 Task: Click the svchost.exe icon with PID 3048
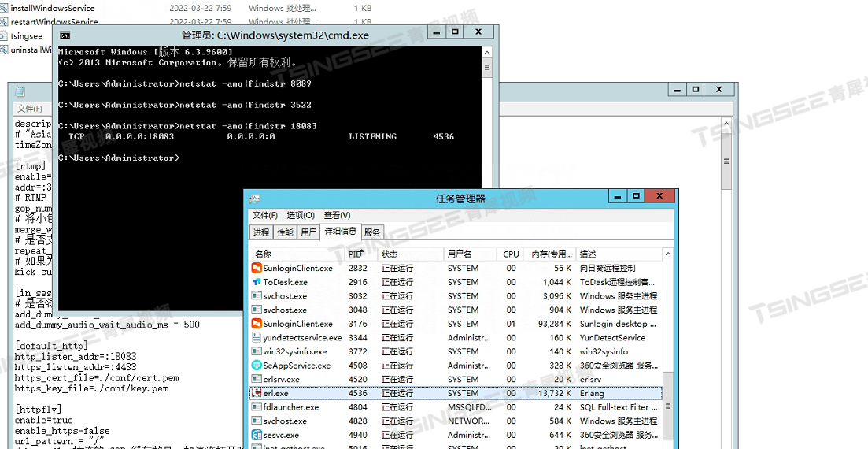pyautogui.click(x=257, y=310)
